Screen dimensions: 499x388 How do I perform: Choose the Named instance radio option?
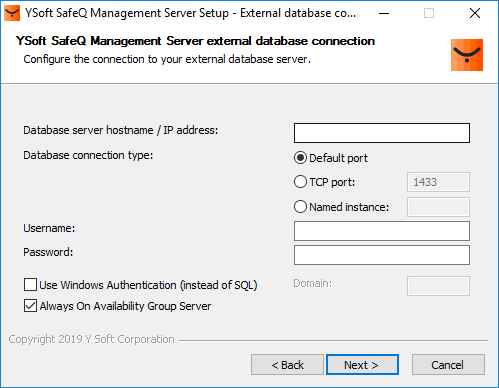pos(300,207)
